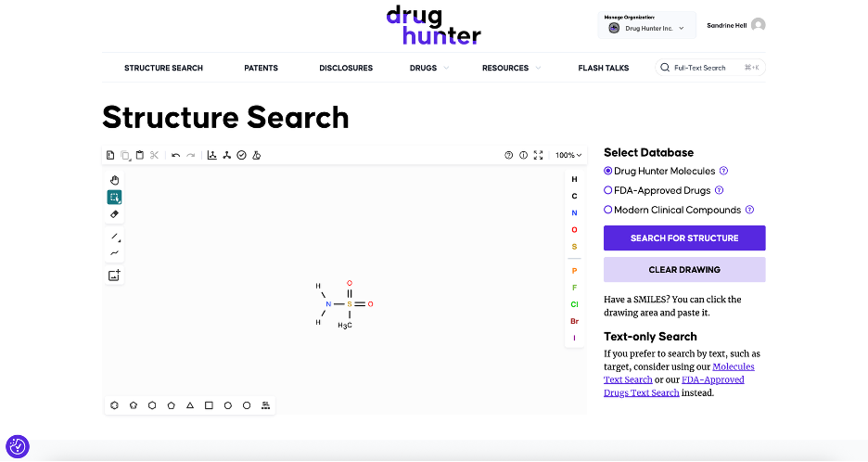Pick the Cycloheptane ring template
The image size is (868, 462).
pos(227,405)
